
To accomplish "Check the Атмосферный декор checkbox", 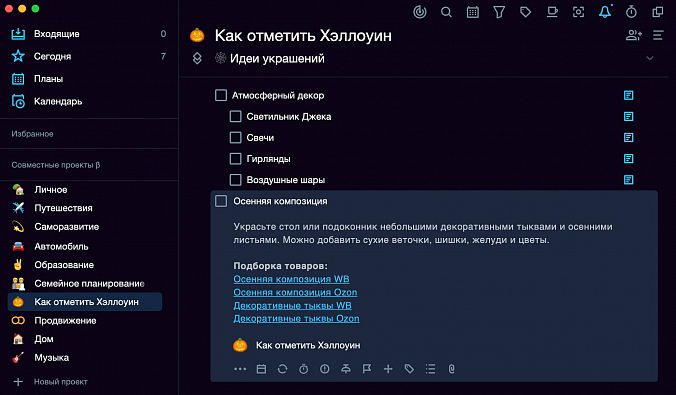I will point(221,95).
